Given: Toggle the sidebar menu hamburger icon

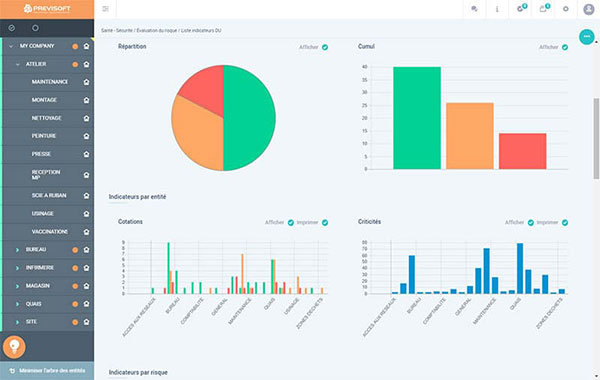Looking at the screenshot, I should click(106, 9).
